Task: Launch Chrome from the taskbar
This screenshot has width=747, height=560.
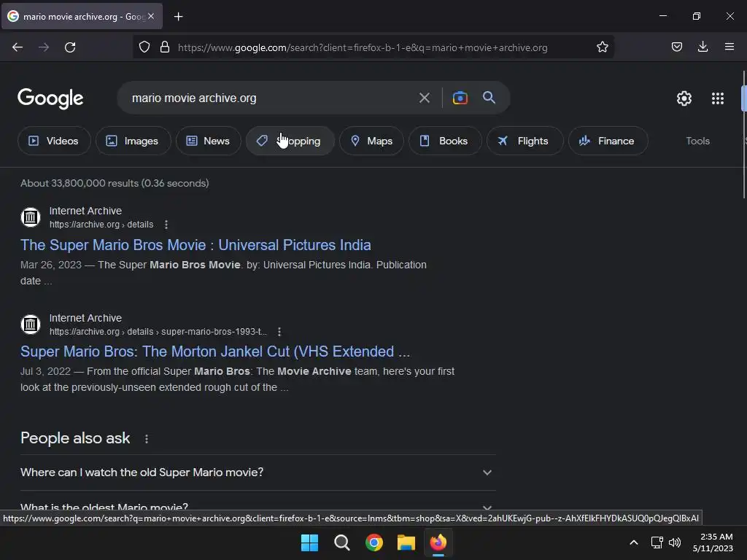Action: click(374, 542)
